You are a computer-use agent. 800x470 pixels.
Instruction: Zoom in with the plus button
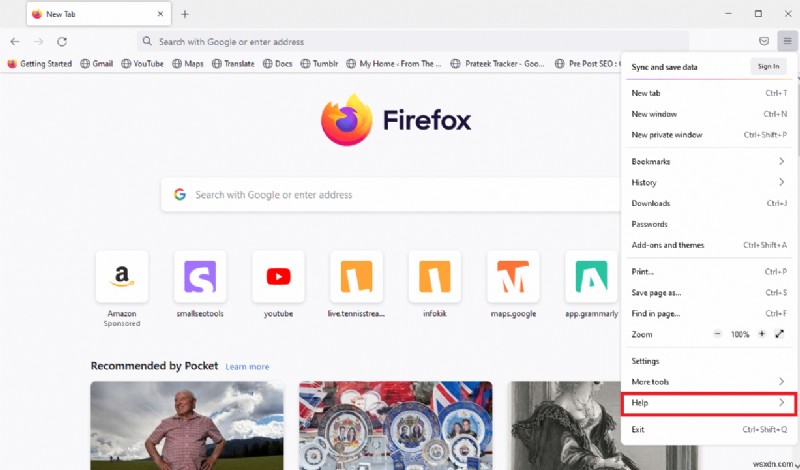coord(762,334)
